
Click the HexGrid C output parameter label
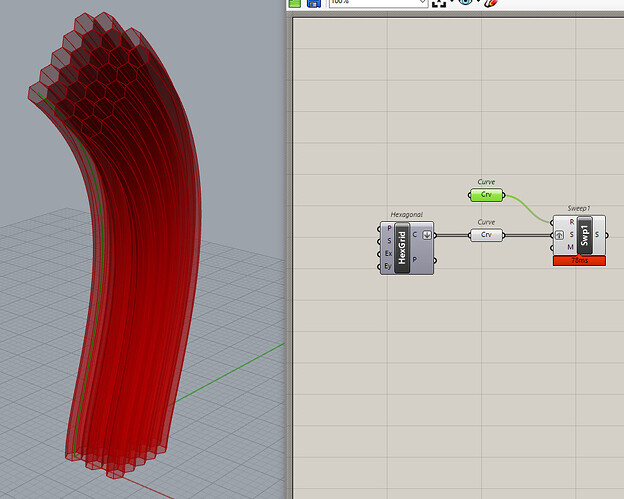[415, 235]
